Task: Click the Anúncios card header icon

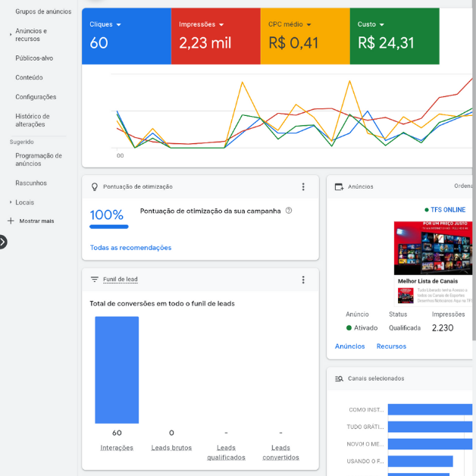Action: (340, 186)
